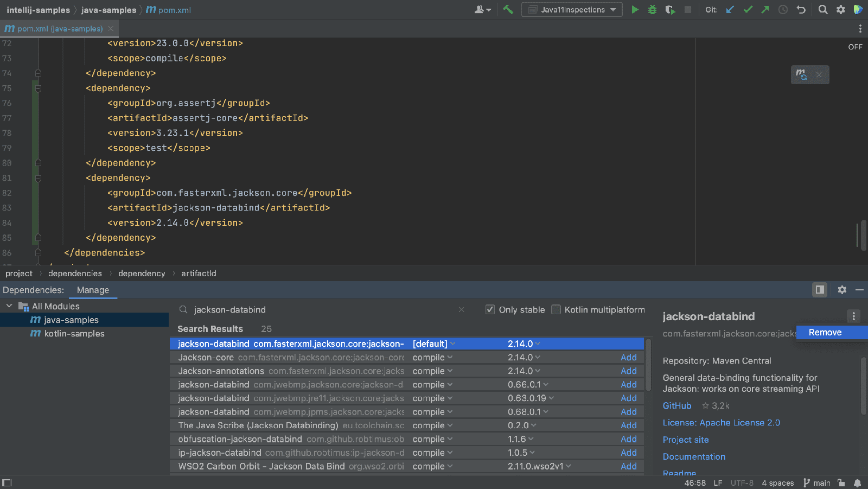Open version dropdown 2.14.0 for selected jackson-databind

(524, 344)
